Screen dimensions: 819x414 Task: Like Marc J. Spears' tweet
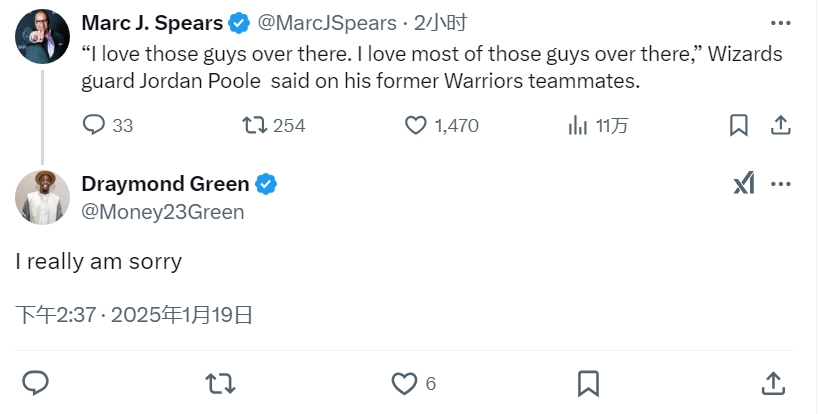click(x=417, y=125)
